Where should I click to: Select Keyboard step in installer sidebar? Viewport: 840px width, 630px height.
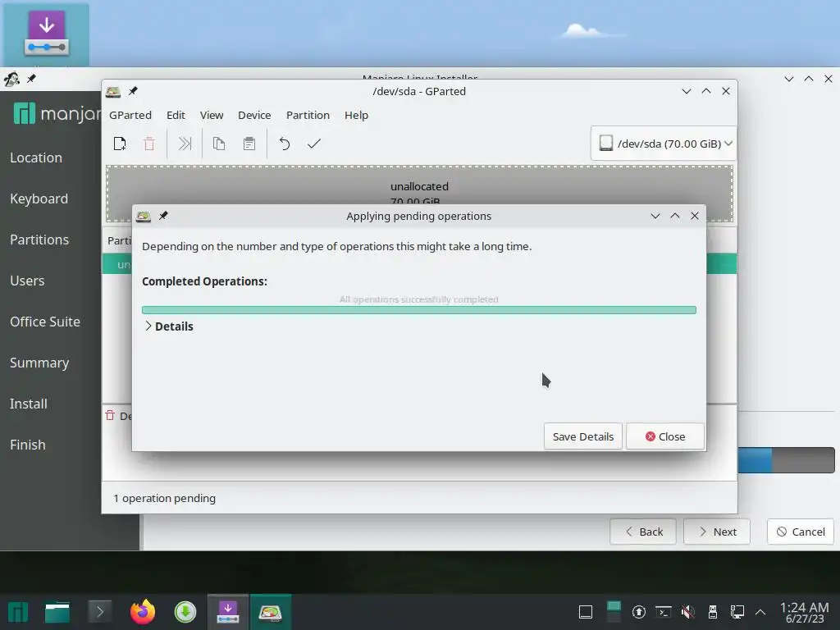[39, 199]
